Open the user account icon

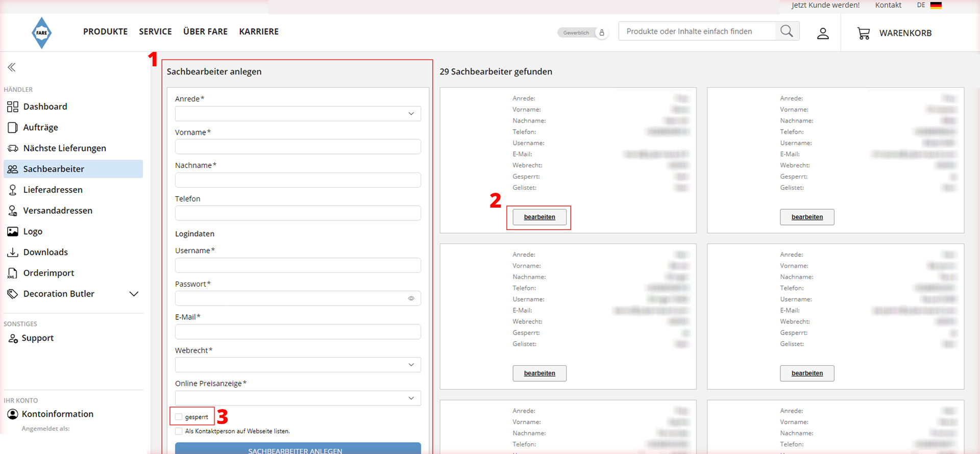[822, 34]
